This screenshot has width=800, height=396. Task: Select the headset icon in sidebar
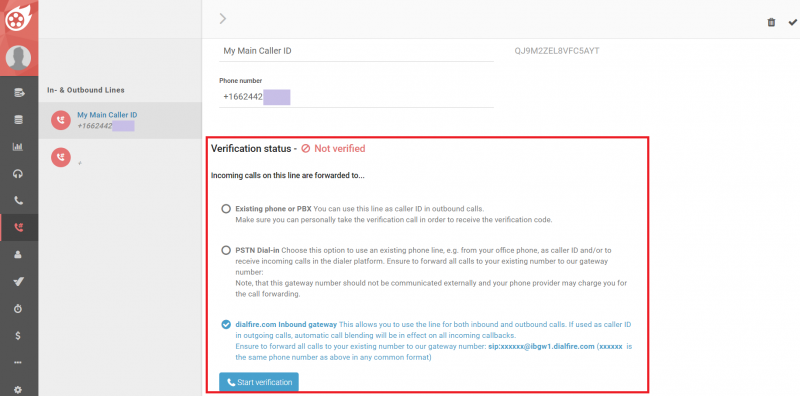click(18, 174)
